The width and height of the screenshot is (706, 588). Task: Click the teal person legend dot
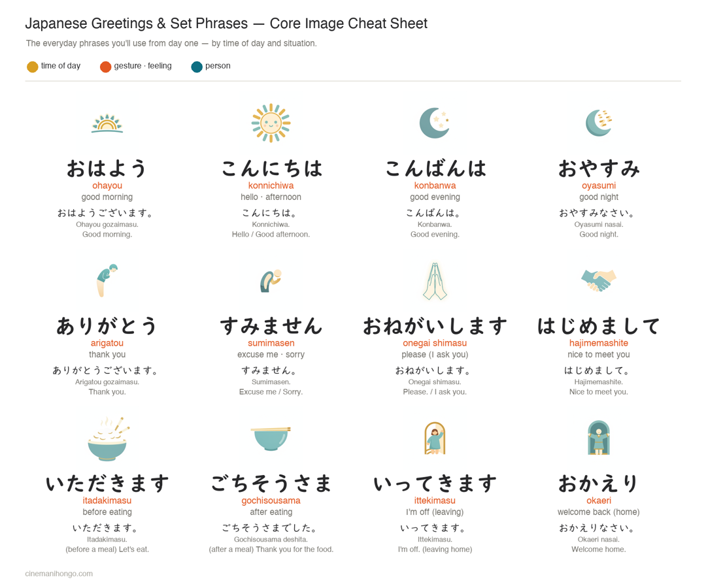197,67
